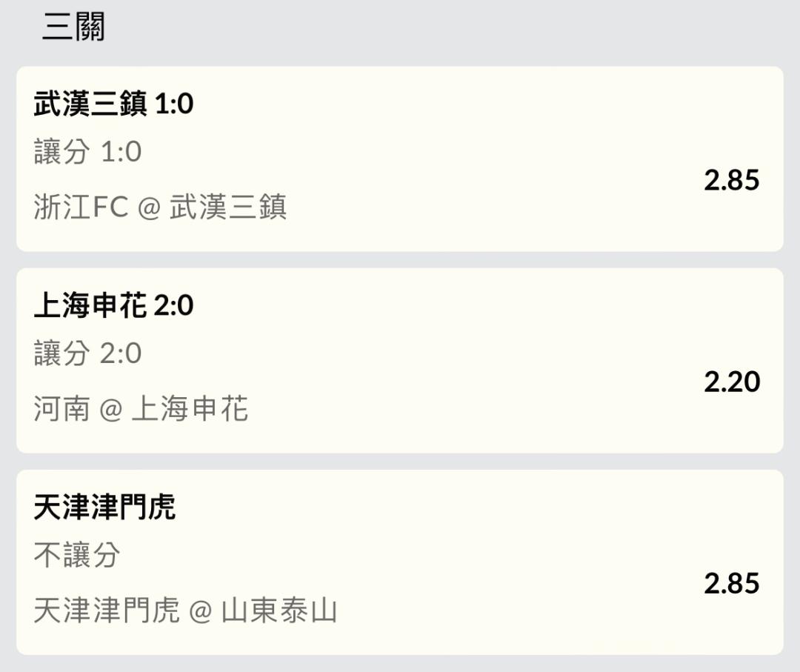The image size is (800, 672).
Task: Click the 上海申花 2:0 selection title
Action: coord(113,305)
